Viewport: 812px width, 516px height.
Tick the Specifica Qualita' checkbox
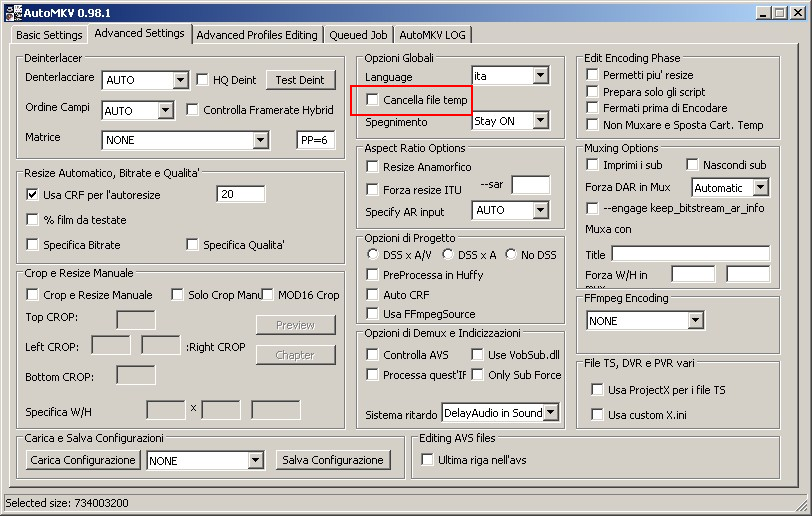(192, 244)
